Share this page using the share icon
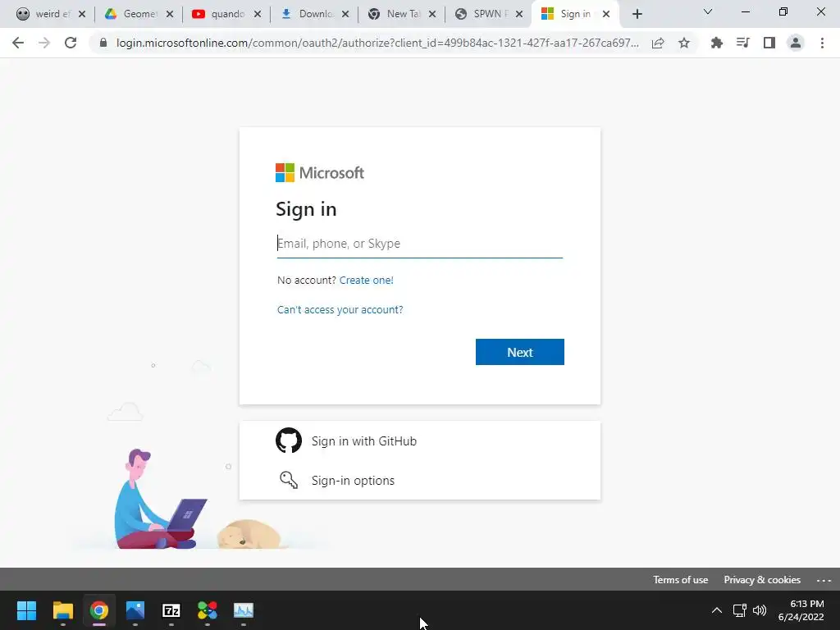Screen dimensions: 840x630 [658, 43]
